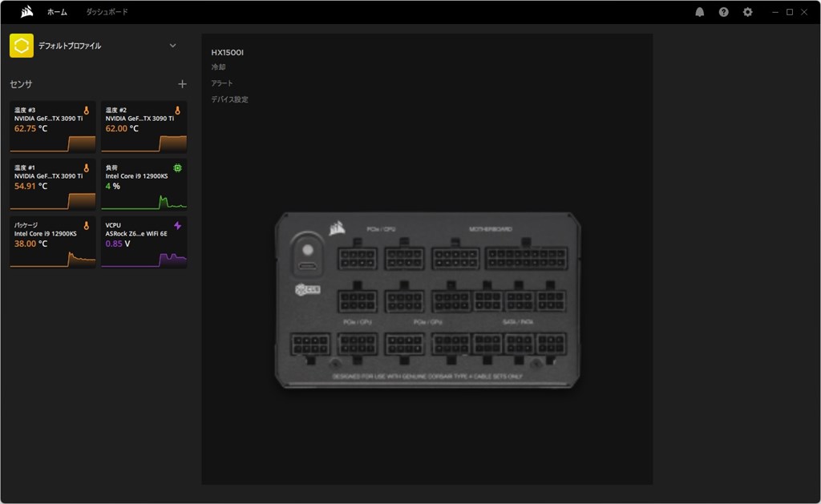Click the Intel Core i9 12900KS 負荷 label
The image size is (821, 504).
tap(136, 176)
